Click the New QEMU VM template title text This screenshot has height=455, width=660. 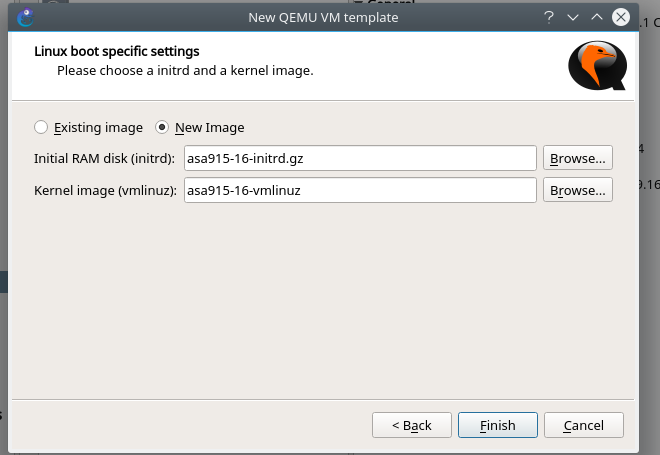click(322, 17)
